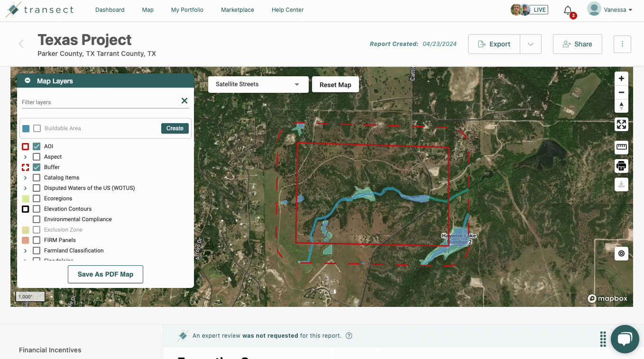
Task: Navigate to Marketplace
Action: point(238,9)
